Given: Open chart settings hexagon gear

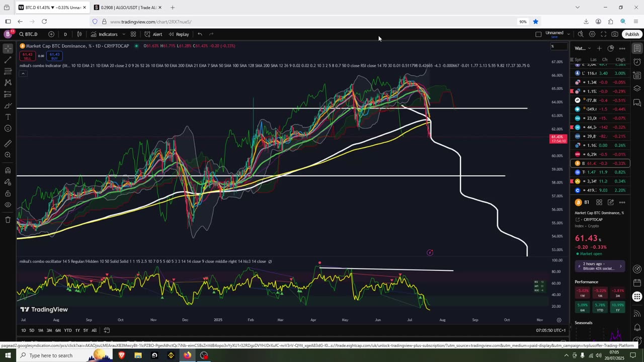Looking at the screenshot, I should pyautogui.click(x=592, y=34).
